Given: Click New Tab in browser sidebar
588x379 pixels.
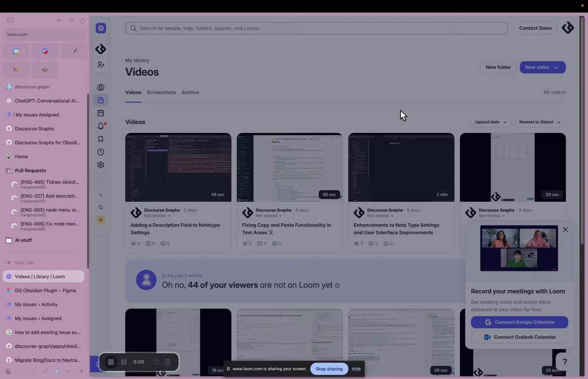Looking at the screenshot, I should click(x=44, y=262).
